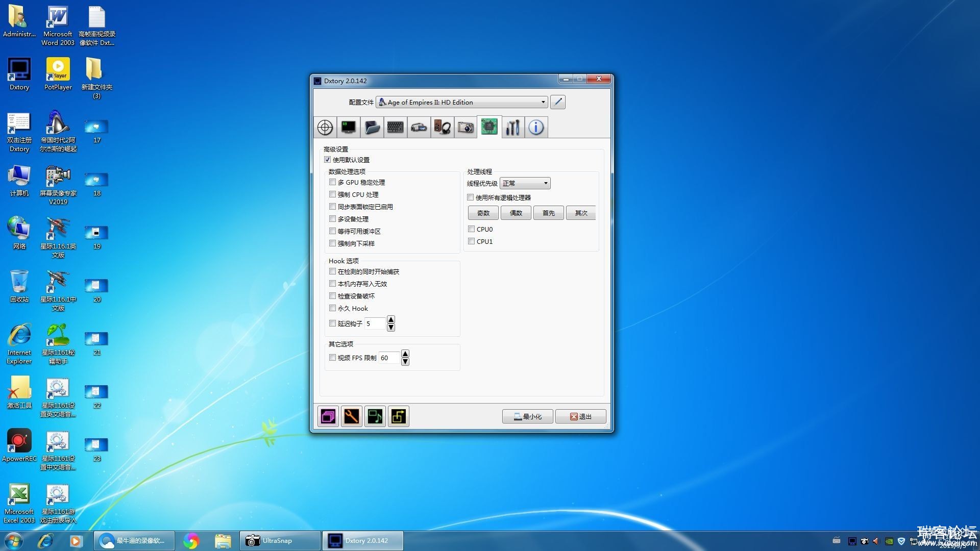The width and height of the screenshot is (980, 551).
Task: Select the ApowerREC desktop icon
Action: pos(19,445)
